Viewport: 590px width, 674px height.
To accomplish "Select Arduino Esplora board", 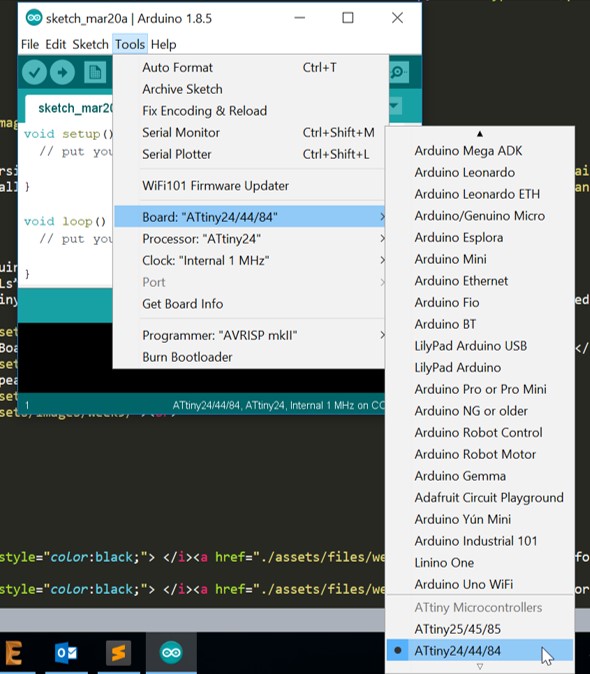I will (480, 238).
